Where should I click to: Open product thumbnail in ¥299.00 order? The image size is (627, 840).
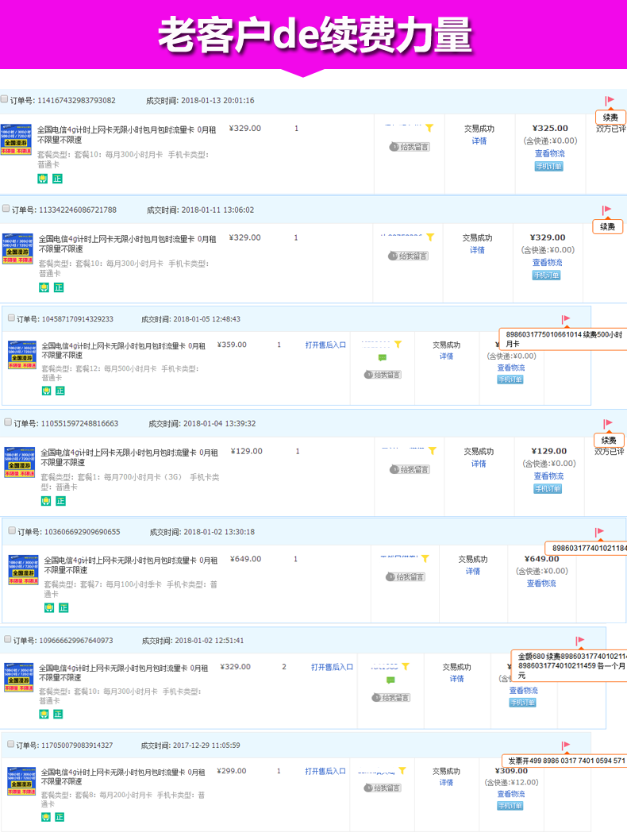tap(22, 781)
